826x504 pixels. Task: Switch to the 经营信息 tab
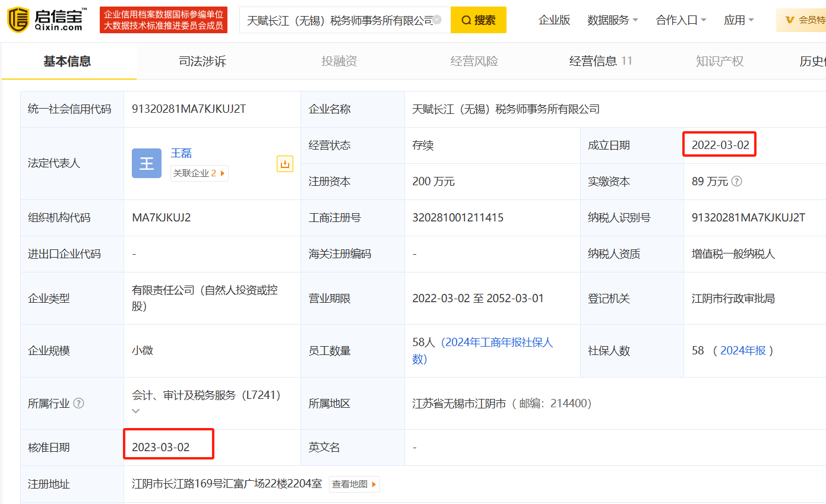click(x=601, y=61)
